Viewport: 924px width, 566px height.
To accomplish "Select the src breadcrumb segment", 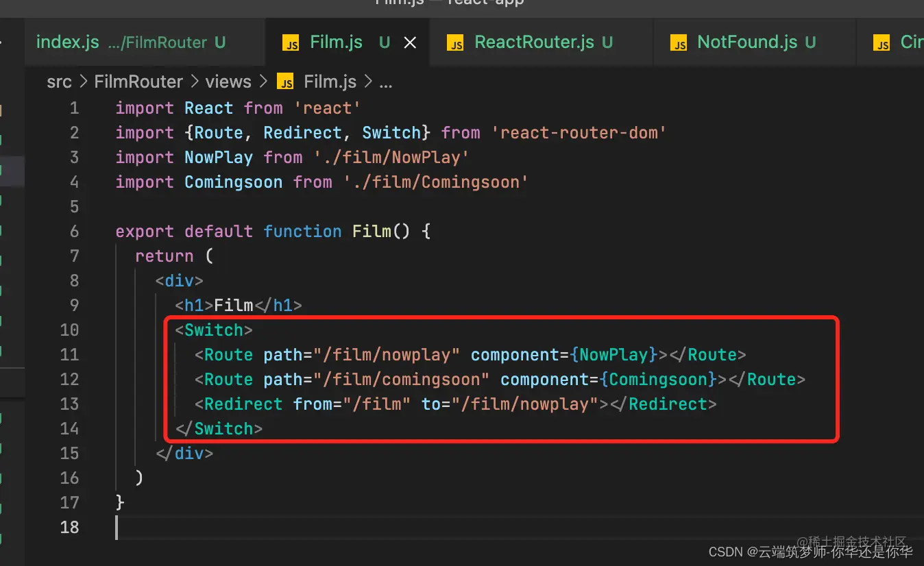I will pyautogui.click(x=59, y=82).
